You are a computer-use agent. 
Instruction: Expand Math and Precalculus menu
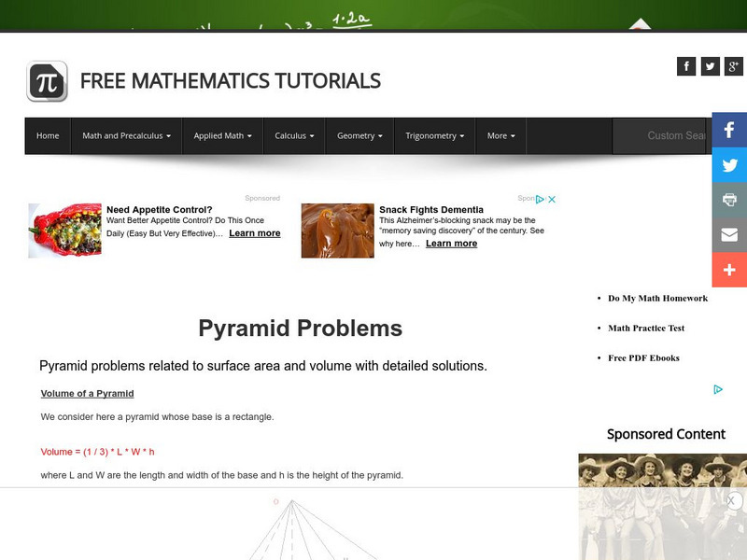[126, 135]
